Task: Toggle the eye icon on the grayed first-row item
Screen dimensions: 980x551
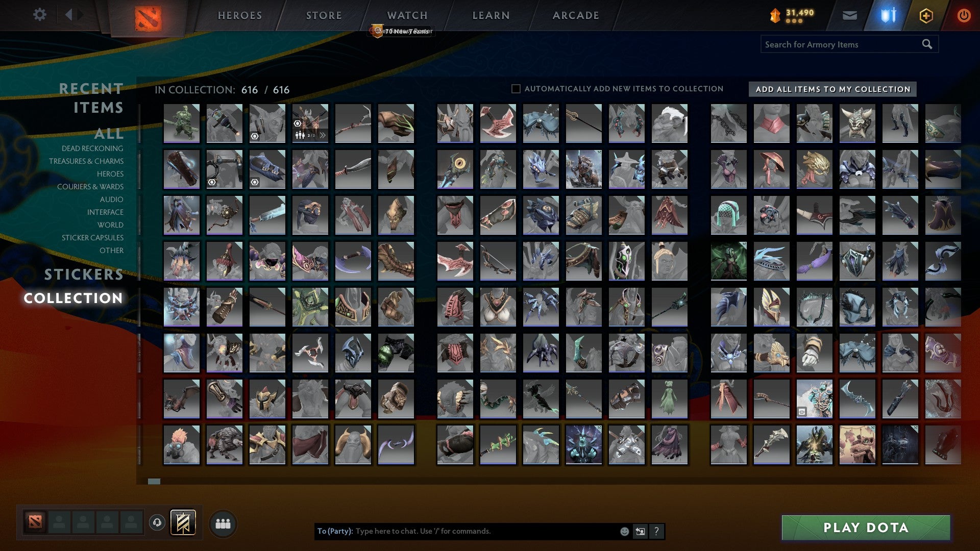Action: (x=254, y=136)
